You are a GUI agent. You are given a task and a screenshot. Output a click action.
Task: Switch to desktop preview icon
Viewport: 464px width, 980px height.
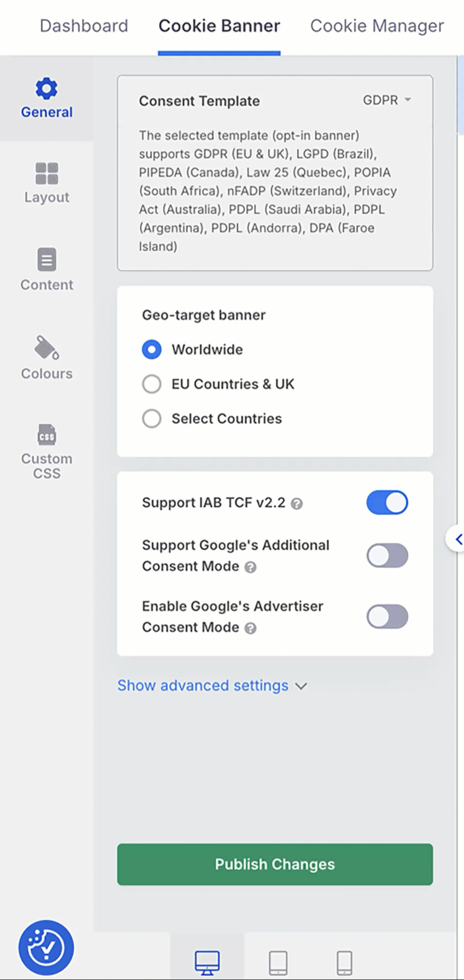pos(207,962)
